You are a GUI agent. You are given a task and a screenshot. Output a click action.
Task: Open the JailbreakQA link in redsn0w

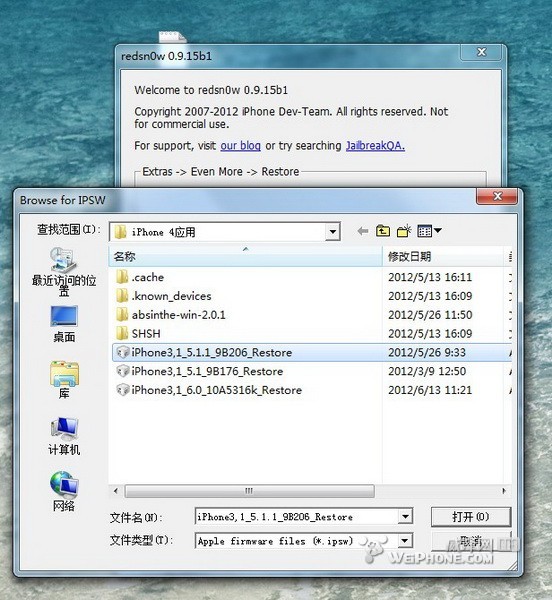tap(375, 146)
